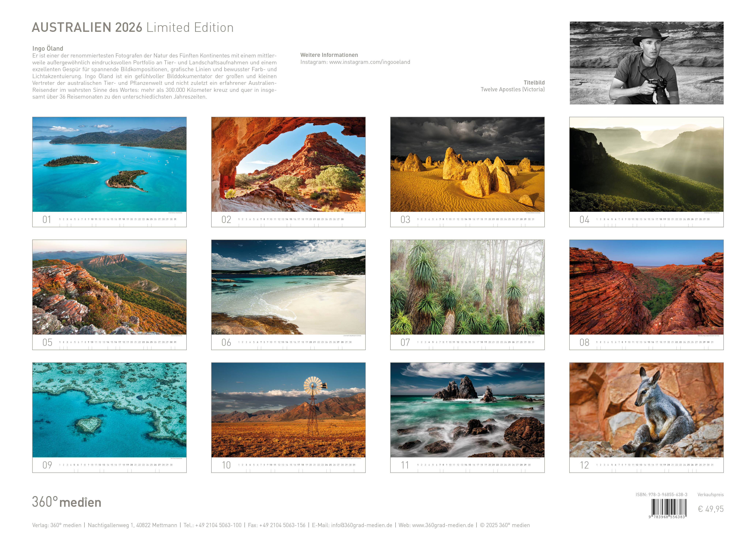Open the December rock wallaby photo

coord(646,410)
